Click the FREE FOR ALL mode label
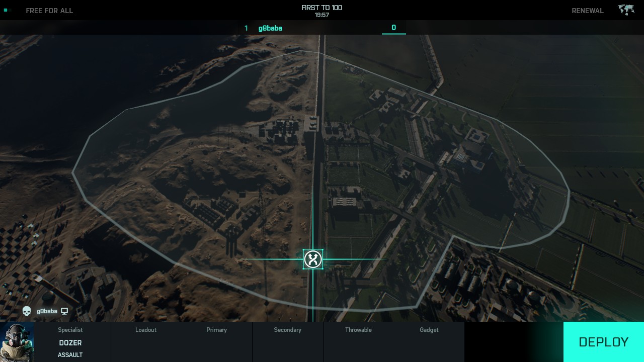The image size is (644, 362). point(49,11)
